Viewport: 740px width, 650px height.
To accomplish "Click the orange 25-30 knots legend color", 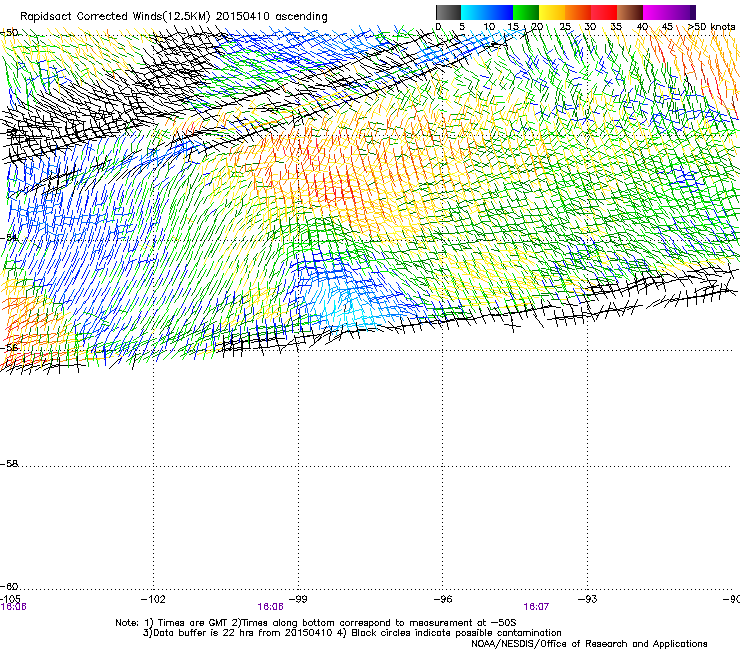I will tap(578, 12).
